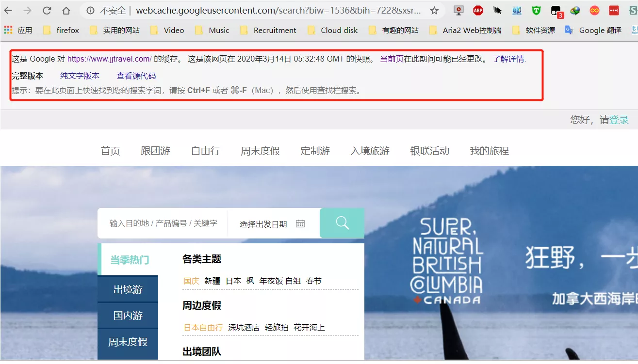Screen dimensions: 638x364
Task: Click the green shield T extension icon
Action: 536,11
